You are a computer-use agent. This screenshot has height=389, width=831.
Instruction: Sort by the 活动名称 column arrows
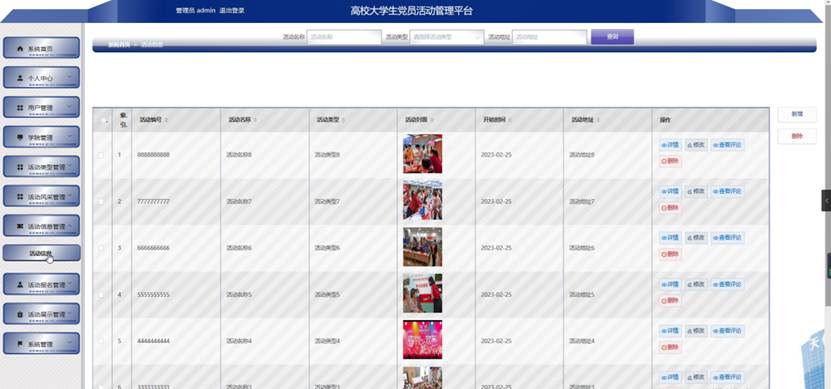tap(255, 120)
